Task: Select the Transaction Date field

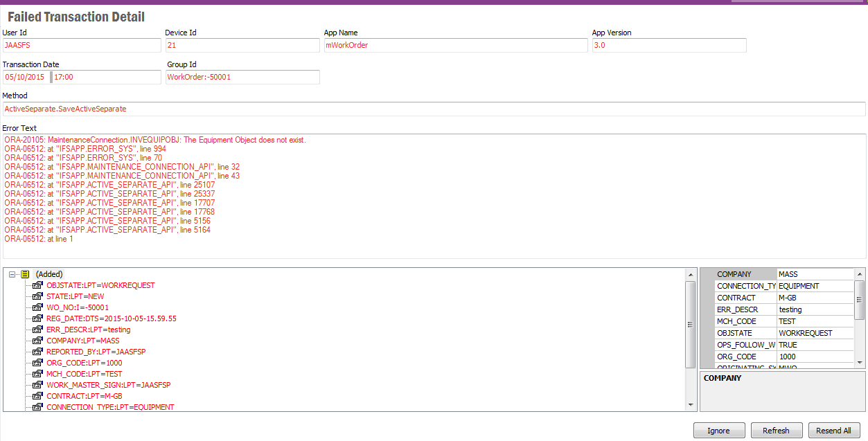Action: 26,77
